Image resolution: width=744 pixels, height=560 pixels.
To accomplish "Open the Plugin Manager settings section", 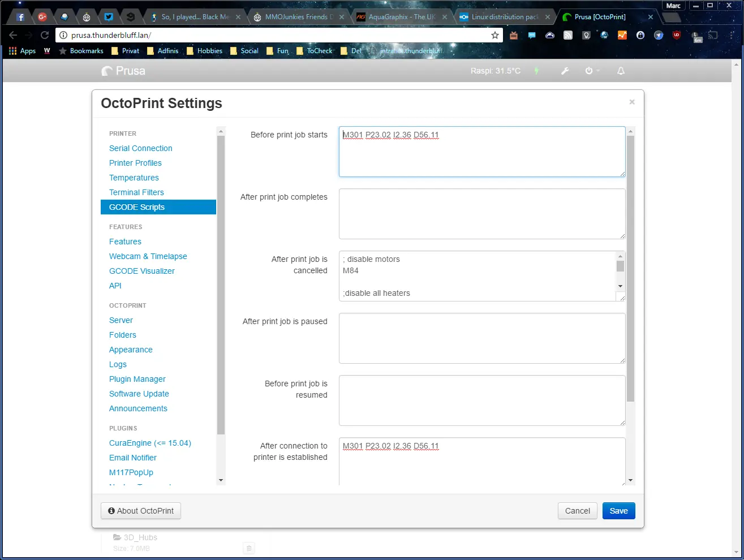I will pos(137,379).
